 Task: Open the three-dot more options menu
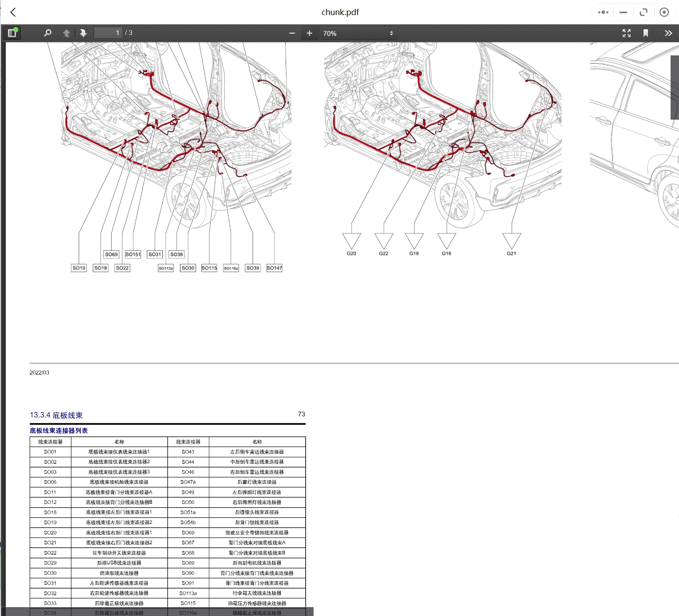[x=603, y=12]
